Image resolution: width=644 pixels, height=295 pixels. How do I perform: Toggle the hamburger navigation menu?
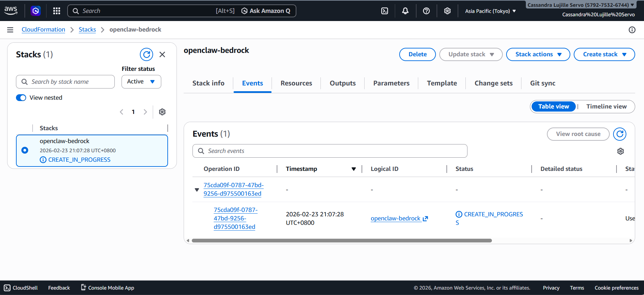[x=10, y=30]
